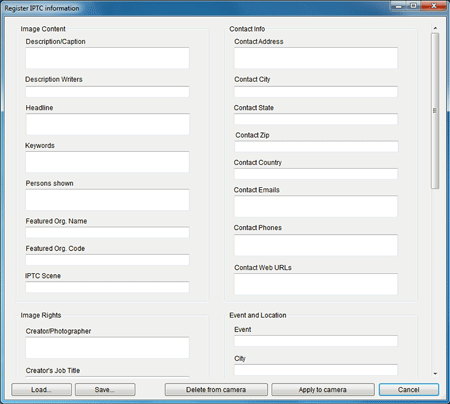Select the Description Writers field
Image resolution: width=450 pixels, height=404 pixels.
(107, 92)
